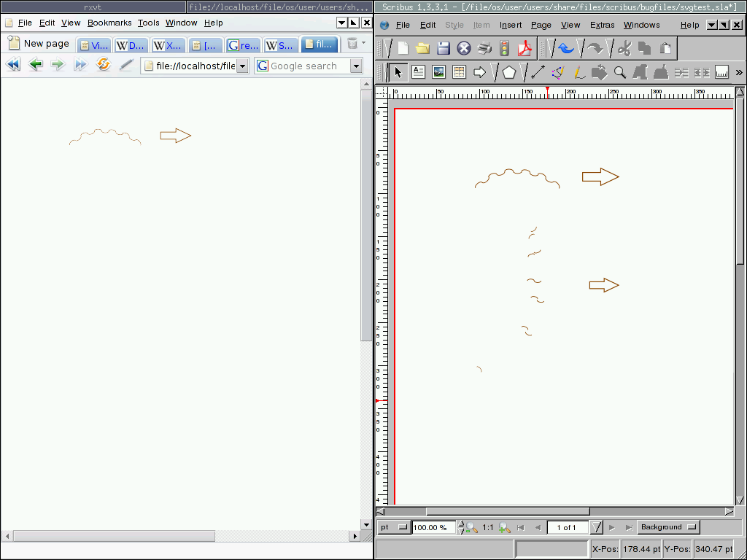Image resolution: width=747 pixels, height=560 pixels.
Task: Open the Background layer dropdown
Action: point(667,527)
